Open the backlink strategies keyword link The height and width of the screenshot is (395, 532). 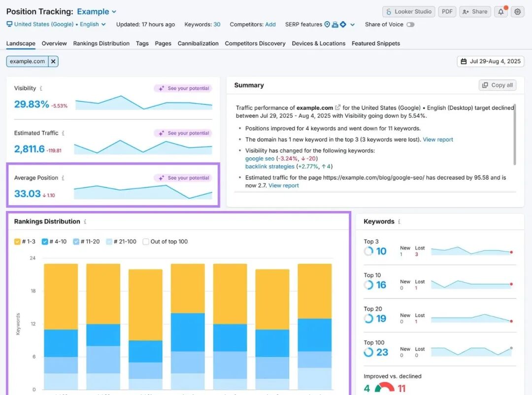(270, 166)
